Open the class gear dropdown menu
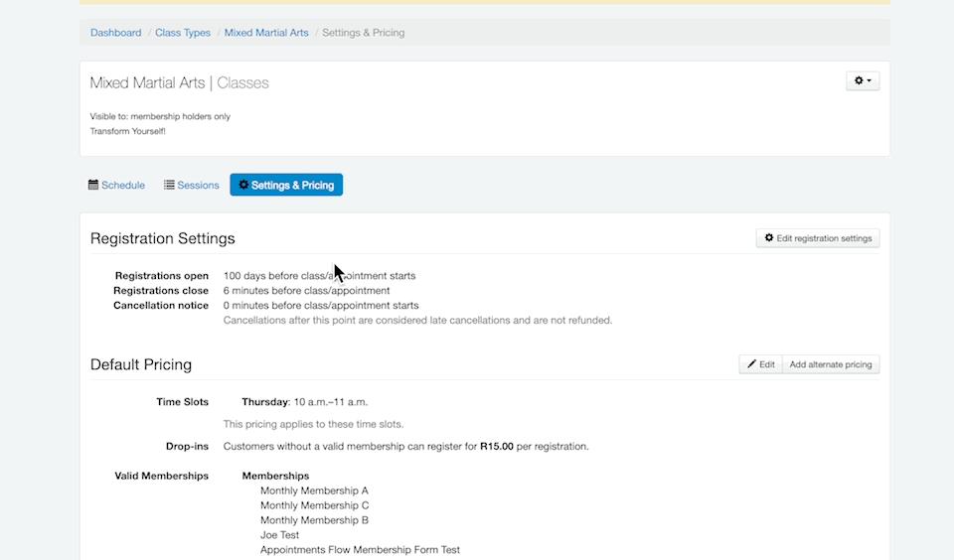Screen dimensions: 954x560 pos(863,80)
